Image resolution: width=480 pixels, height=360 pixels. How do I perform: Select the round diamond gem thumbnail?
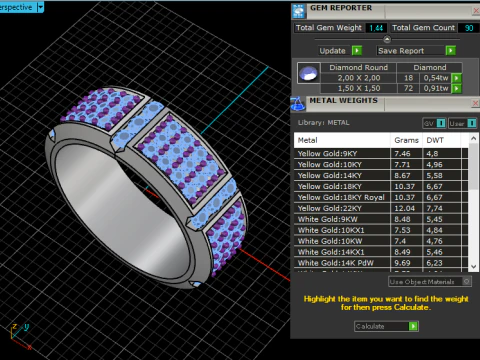pos(309,73)
